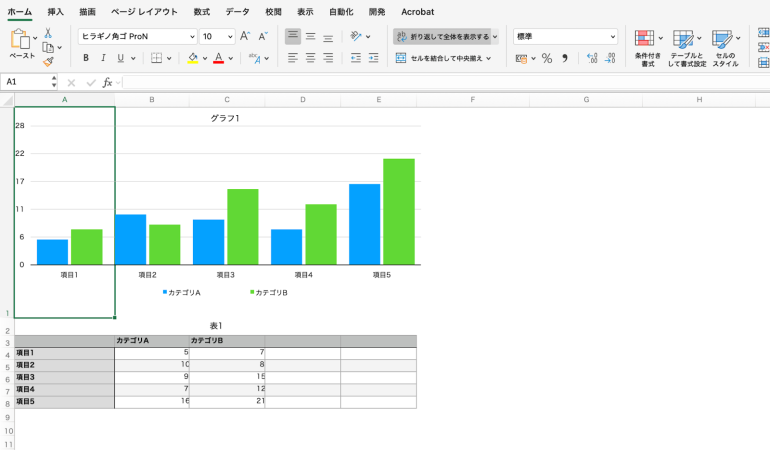Open the 校閲 tab
The height and width of the screenshot is (450, 770).
[273, 12]
